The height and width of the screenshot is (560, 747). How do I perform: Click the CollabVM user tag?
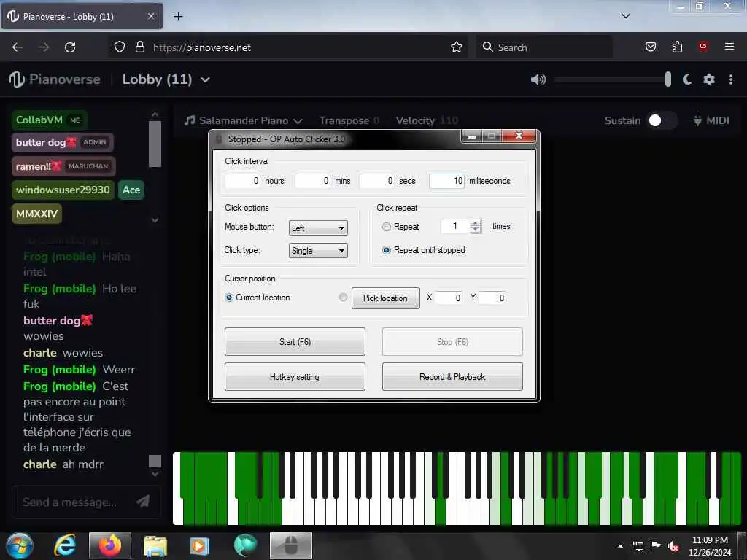[50, 120]
